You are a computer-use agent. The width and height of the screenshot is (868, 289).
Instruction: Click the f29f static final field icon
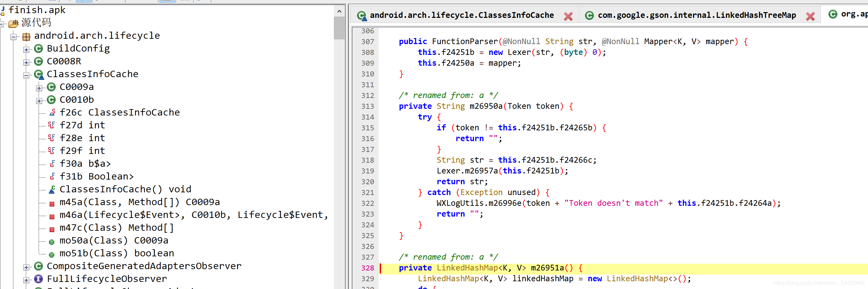point(51,151)
